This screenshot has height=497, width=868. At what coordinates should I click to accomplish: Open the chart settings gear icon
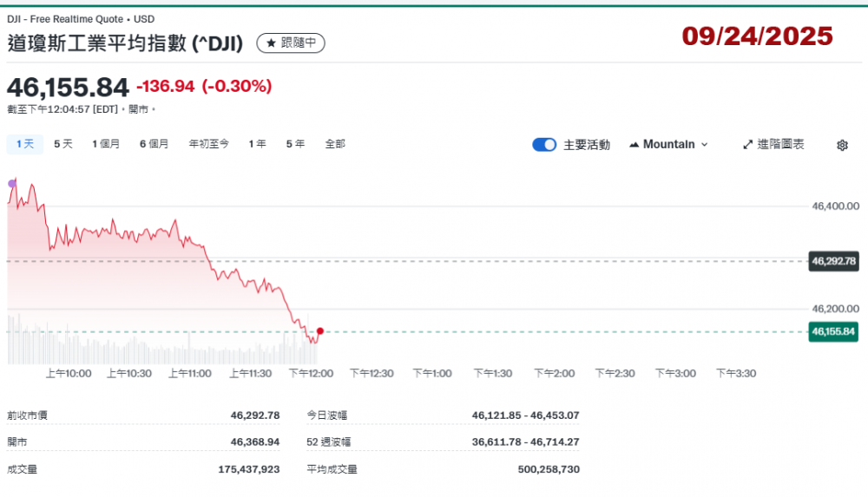[x=841, y=146]
